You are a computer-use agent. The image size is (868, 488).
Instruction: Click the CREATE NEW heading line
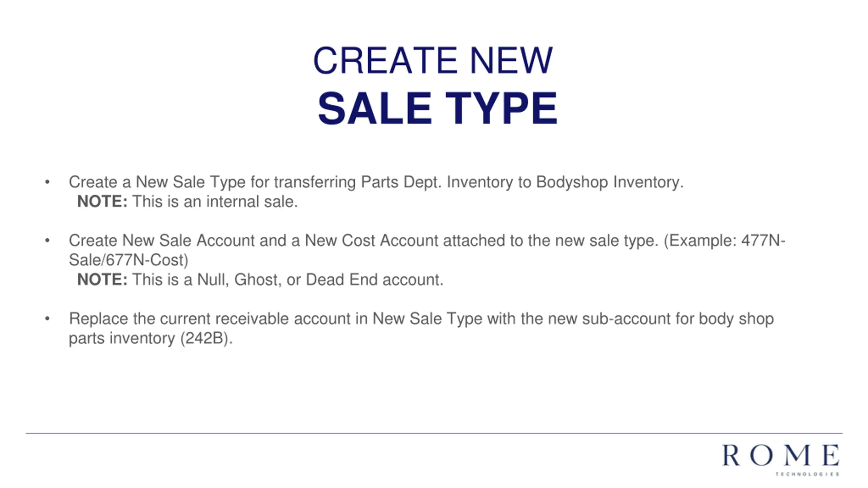pyautogui.click(x=433, y=60)
